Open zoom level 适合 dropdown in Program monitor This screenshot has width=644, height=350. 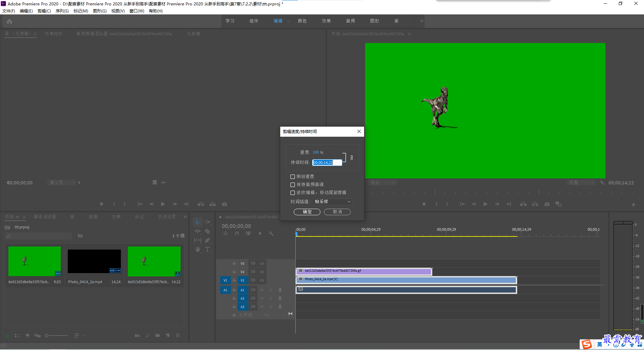click(383, 183)
